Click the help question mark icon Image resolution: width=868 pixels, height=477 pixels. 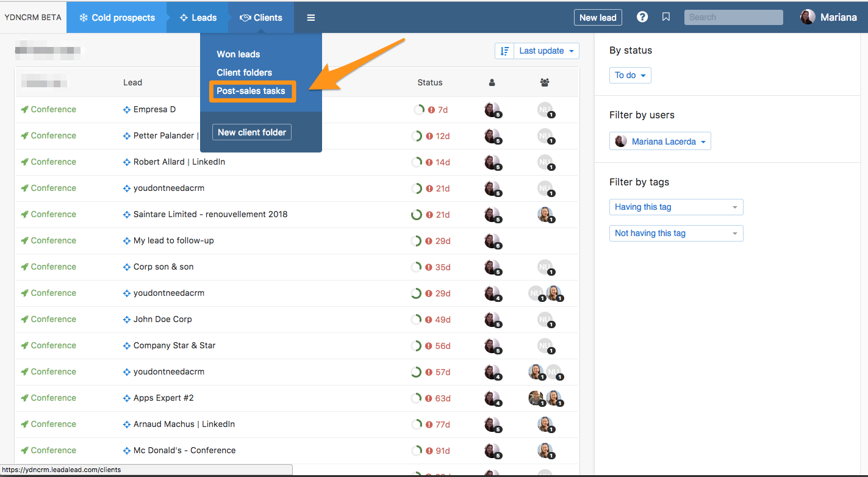click(x=642, y=17)
